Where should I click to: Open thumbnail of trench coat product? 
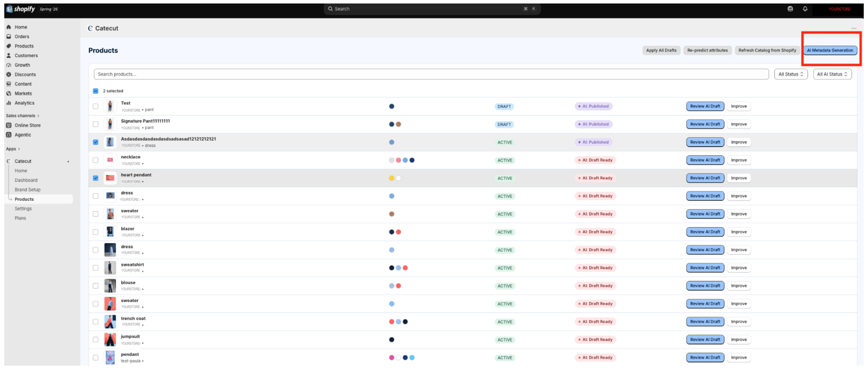click(110, 322)
